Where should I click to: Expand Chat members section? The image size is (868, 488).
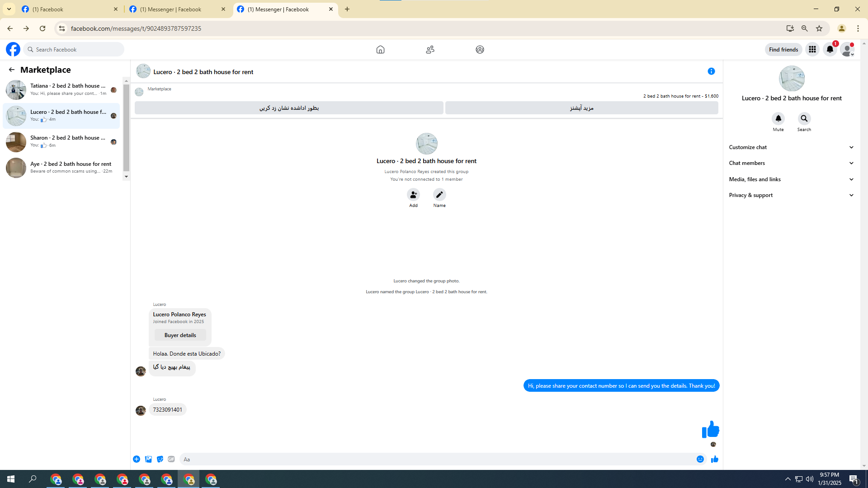tap(792, 163)
